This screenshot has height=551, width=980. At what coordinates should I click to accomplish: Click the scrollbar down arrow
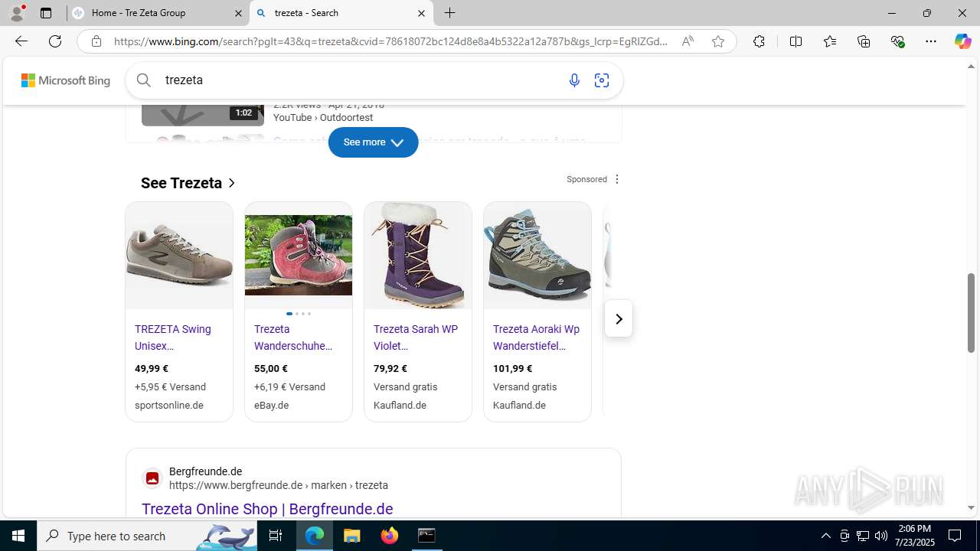point(972,507)
